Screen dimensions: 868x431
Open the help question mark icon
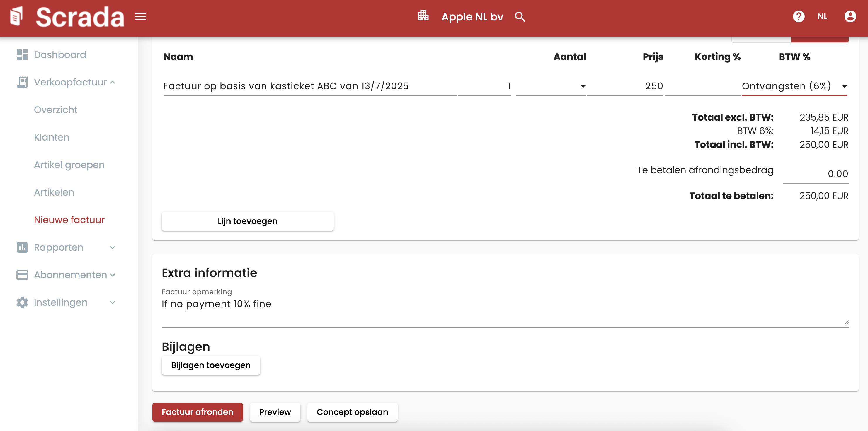[798, 16]
